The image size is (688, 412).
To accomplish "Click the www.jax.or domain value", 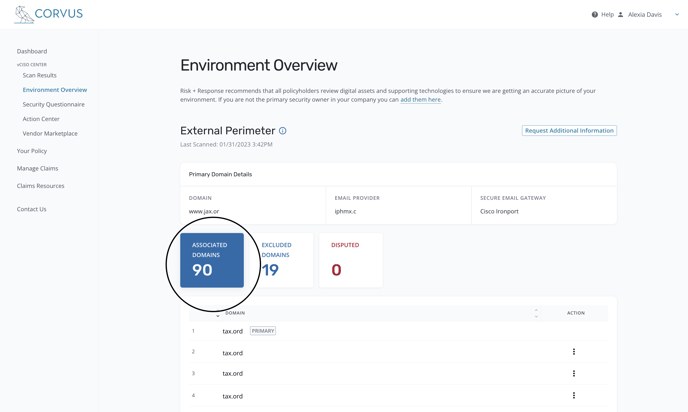I will tap(204, 211).
